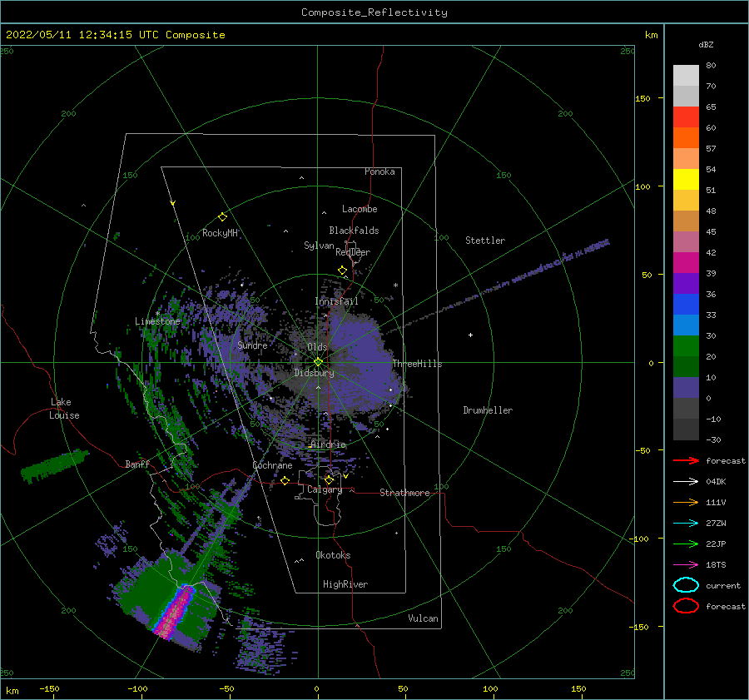The image size is (749, 700).
Task: Click the magenta 18TS arrow icon
Action: (686, 565)
